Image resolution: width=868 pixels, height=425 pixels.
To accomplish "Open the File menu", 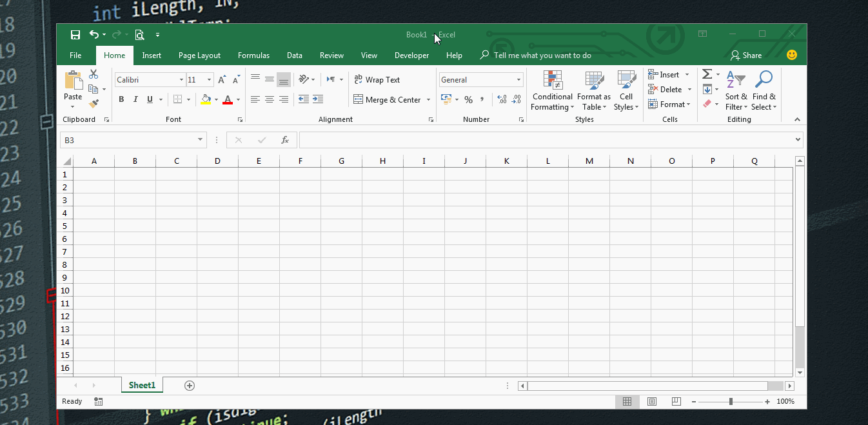I will [x=75, y=55].
